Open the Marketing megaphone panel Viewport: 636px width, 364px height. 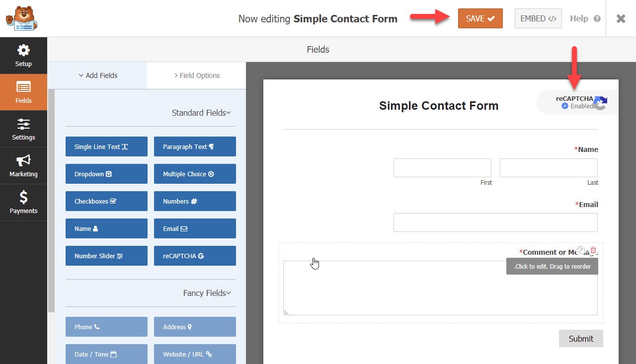23,165
